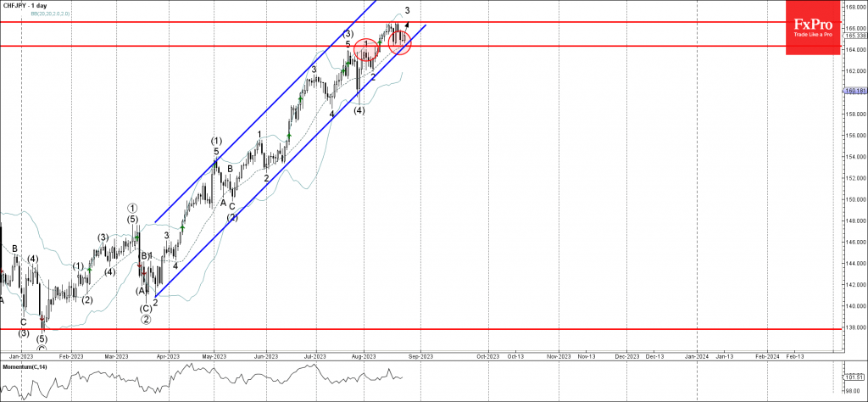Click the right red circle on the channel line

399,44
